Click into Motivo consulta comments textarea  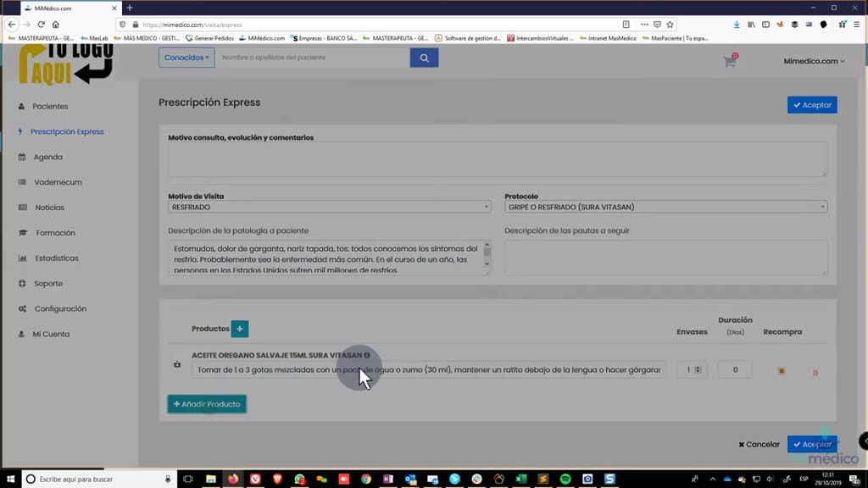[x=498, y=159]
